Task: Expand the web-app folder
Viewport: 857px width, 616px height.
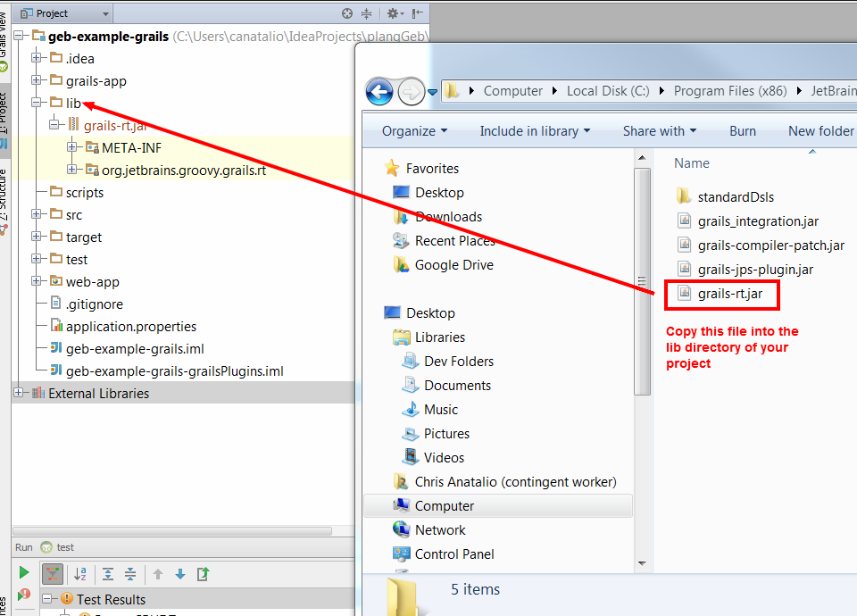Action: 36,281
